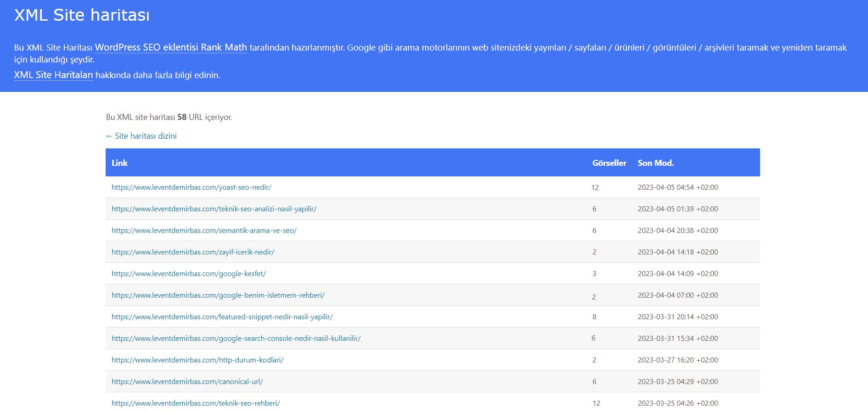Click date 2023-03-25 04:26 +02:00

[678, 403]
